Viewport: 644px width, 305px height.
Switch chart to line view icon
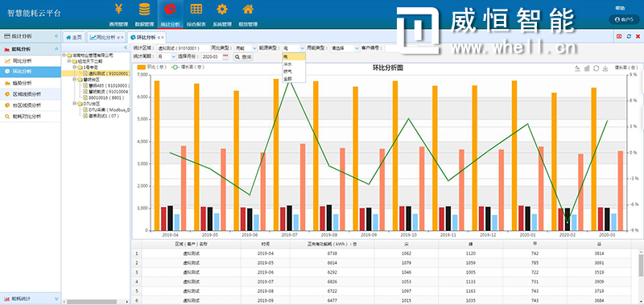pos(577,68)
